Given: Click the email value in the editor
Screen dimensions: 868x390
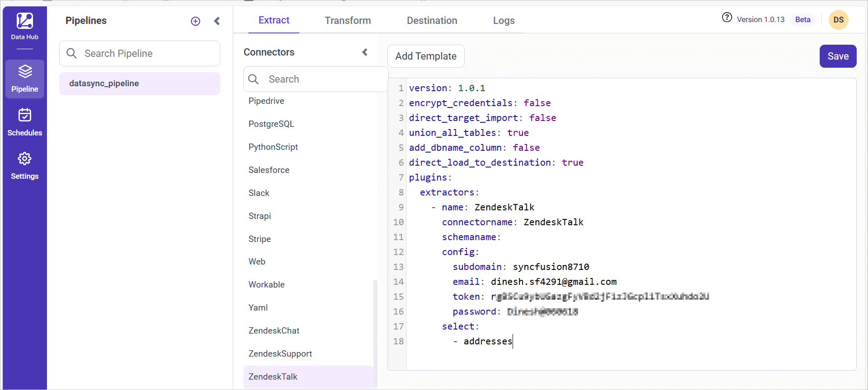Looking at the screenshot, I should point(554,282).
